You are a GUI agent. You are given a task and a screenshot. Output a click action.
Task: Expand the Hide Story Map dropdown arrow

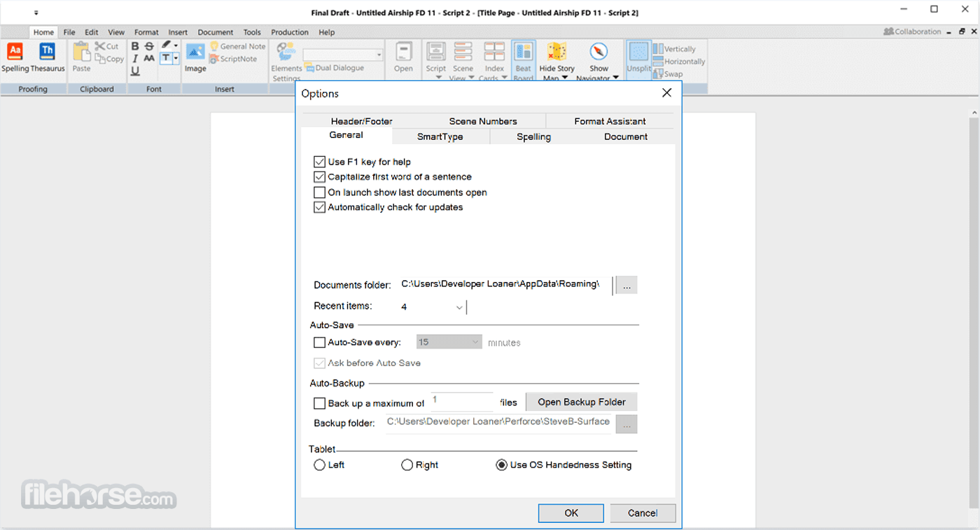click(564, 78)
